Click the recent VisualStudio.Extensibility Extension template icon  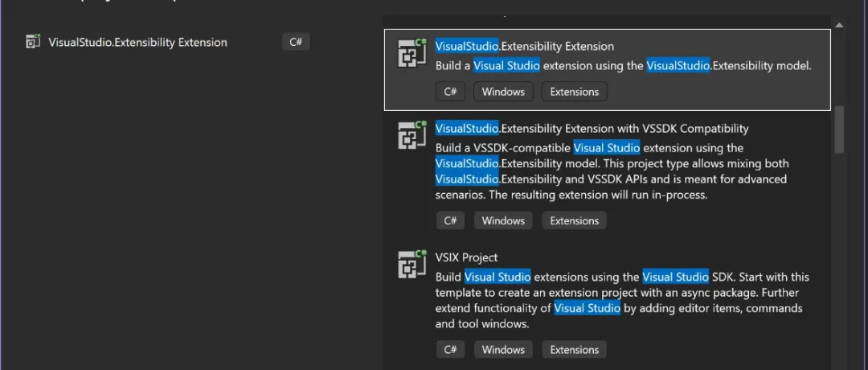pos(33,42)
